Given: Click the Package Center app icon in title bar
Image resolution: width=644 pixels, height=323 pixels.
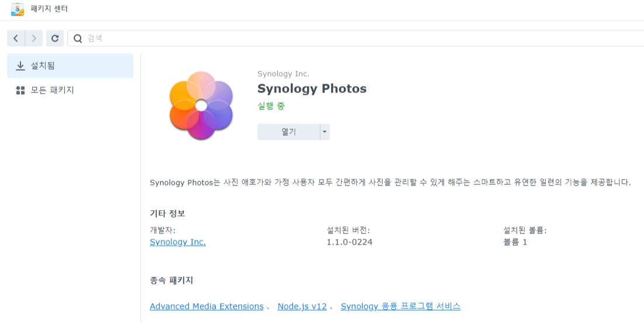Looking at the screenshot, I should pyautogui.click(x=17, y=9).
